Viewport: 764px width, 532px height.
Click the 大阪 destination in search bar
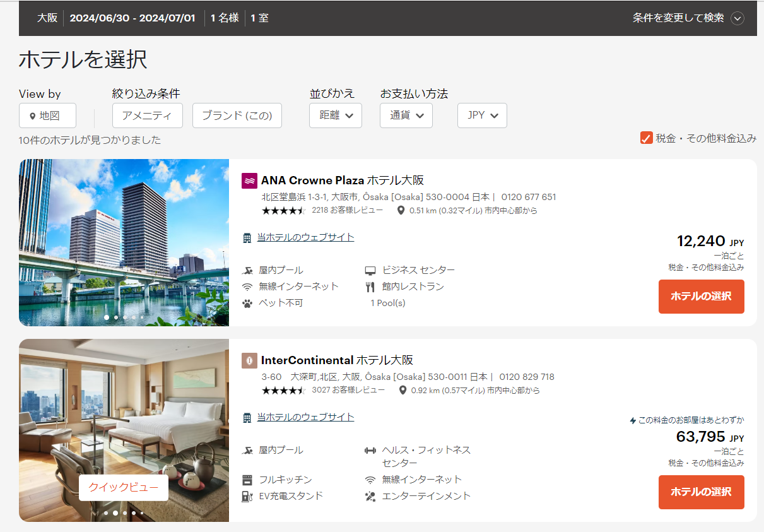pyautogui.click(x=47, y=18)
